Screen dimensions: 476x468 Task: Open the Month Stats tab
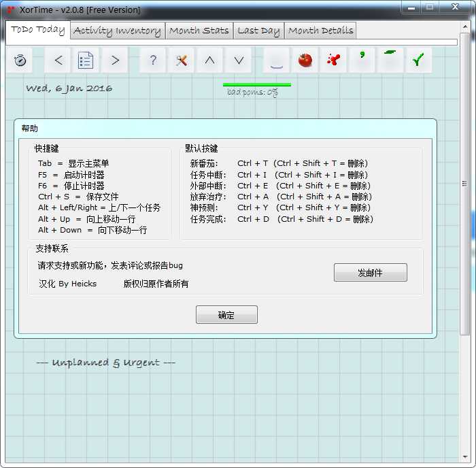(x=199, y=31)
